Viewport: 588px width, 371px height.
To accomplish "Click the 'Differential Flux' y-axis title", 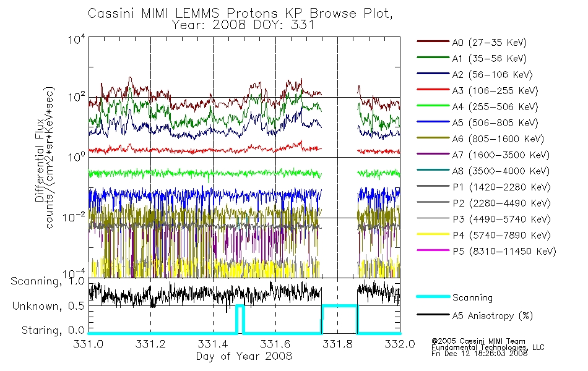I will [40, 160].
